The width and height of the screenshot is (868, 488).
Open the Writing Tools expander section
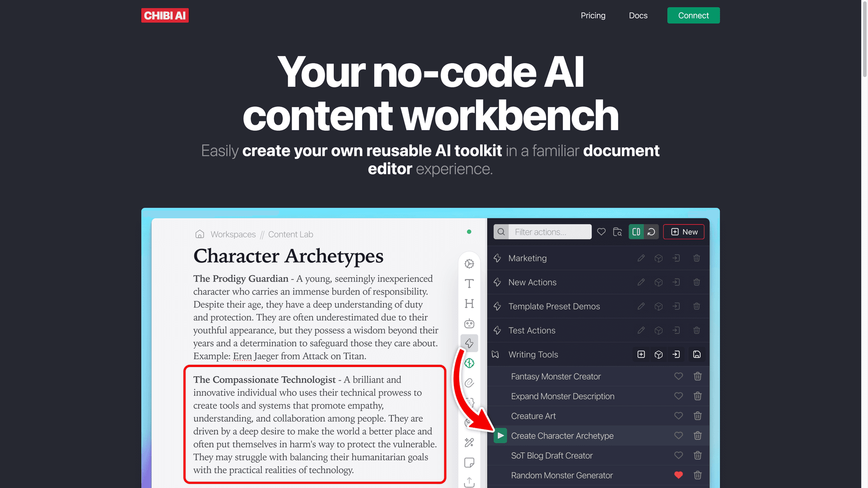coord(533,355)
